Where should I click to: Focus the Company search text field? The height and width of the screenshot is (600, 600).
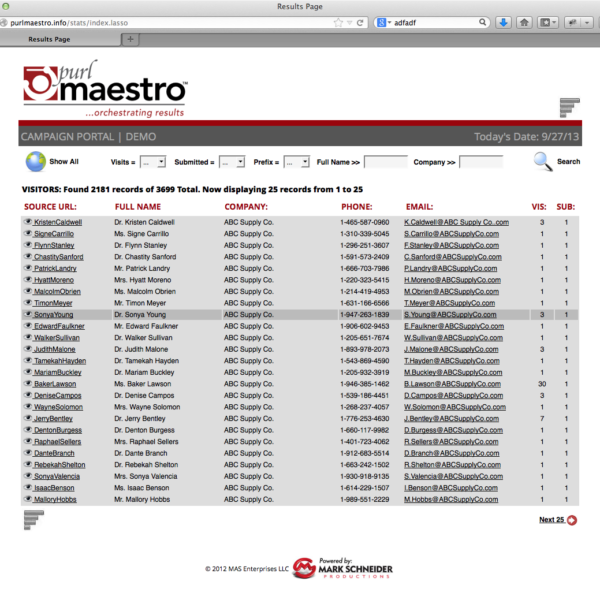[x=480, y=162]
